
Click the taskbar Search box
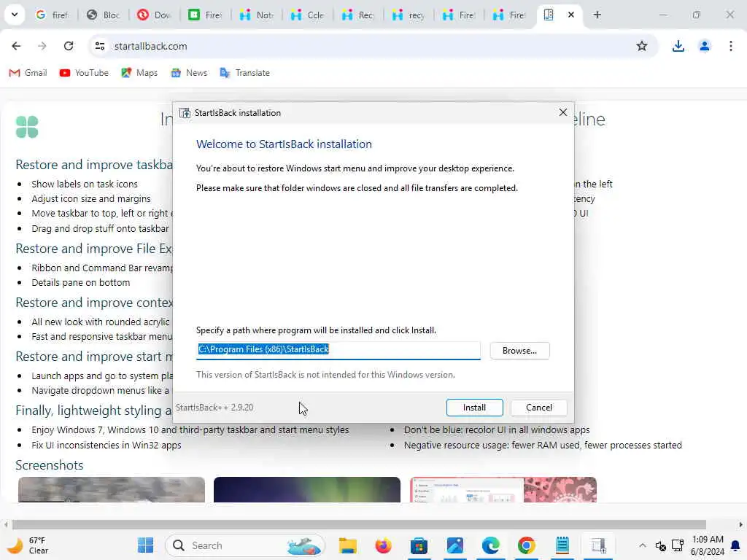coord(245,545)
